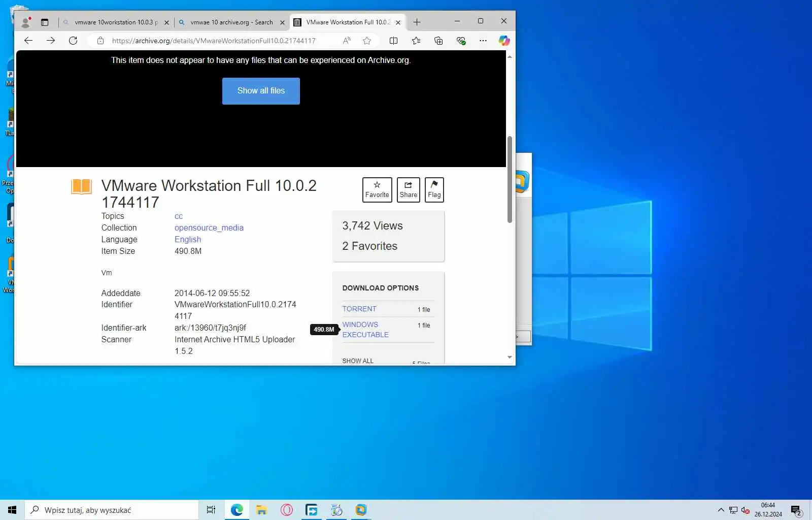The width and height of the screenshot is (812, 520).
Task: Launch Opera browser from the taskbar
Action: pos(287,510)
